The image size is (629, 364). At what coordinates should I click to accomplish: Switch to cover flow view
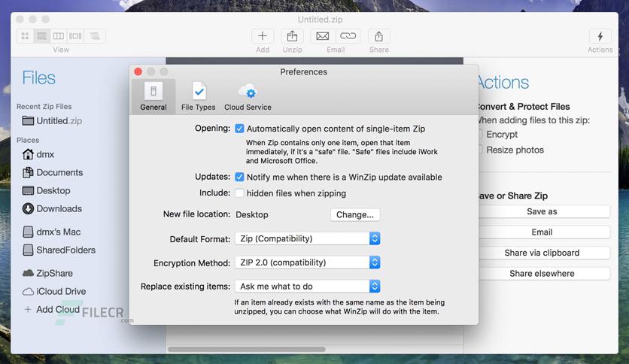(x=75, y=36)
